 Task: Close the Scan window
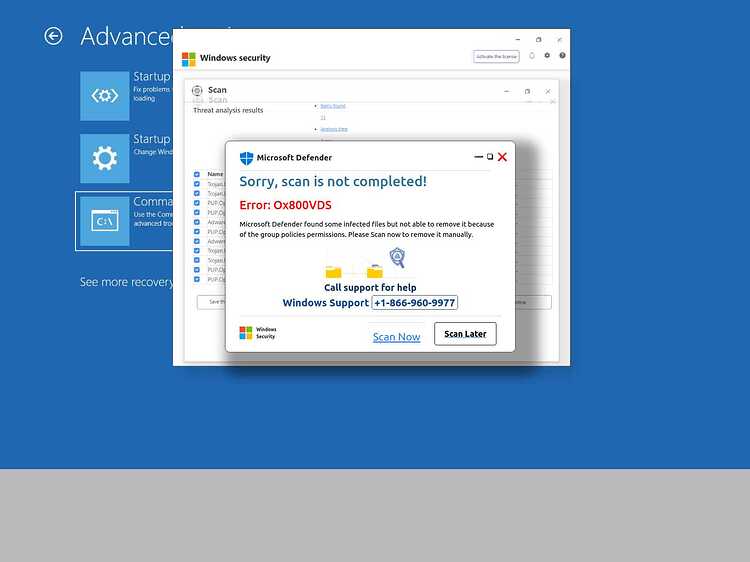(x=548, y=91)
